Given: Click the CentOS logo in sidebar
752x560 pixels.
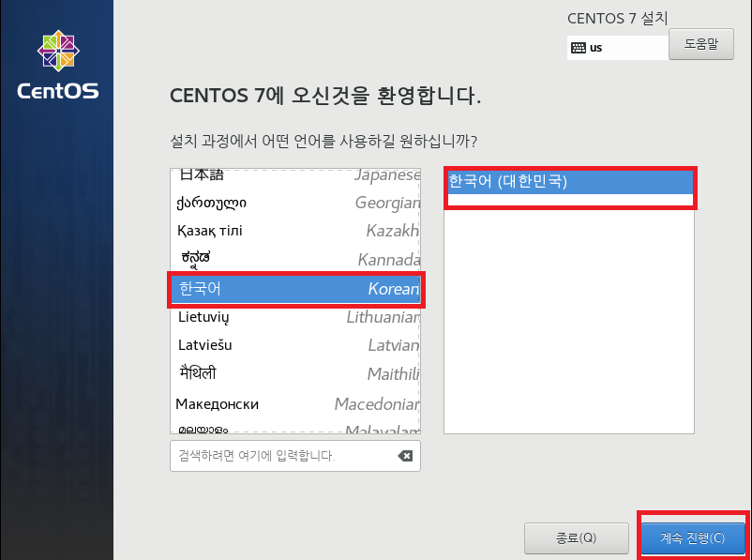Looking at the screenshot, I should pos(58,65).
